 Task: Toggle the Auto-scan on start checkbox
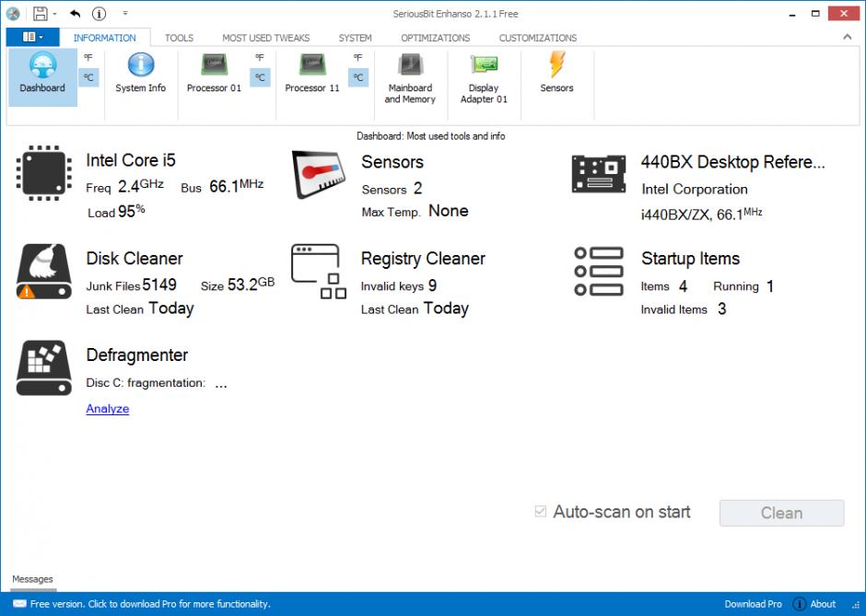[x=541, y=512]
